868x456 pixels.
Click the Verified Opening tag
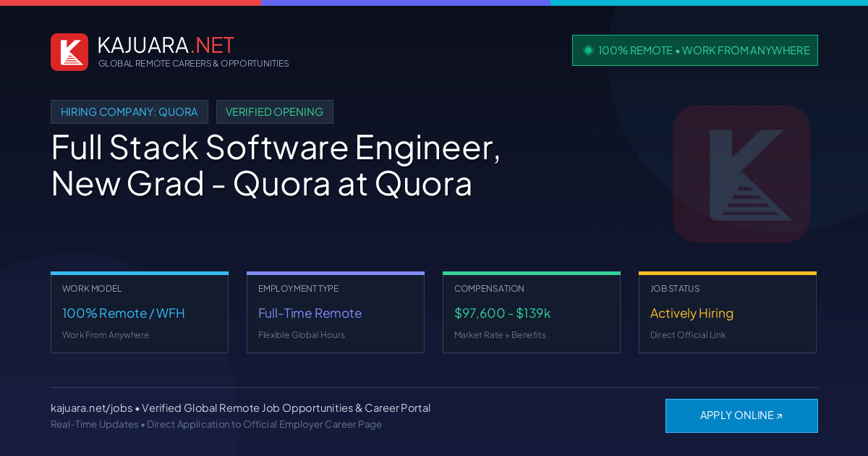(x=275, y=111)
